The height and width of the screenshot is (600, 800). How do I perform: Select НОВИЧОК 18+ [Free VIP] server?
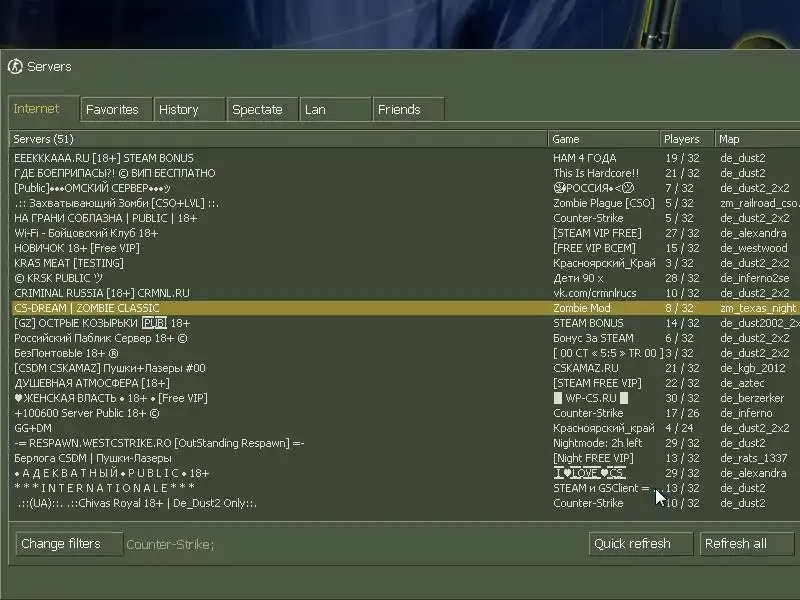[405, 248]
